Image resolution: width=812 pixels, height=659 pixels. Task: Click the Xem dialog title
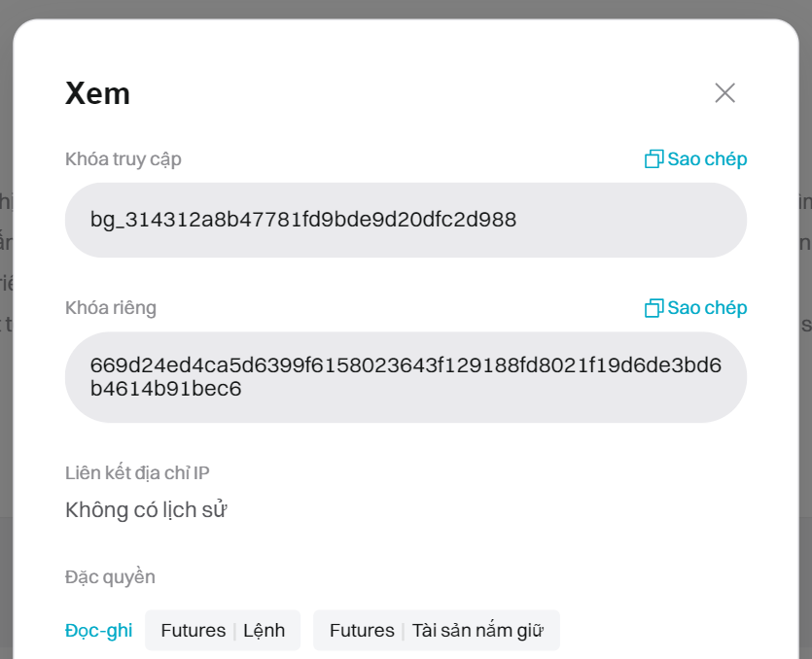pos(97,93)
